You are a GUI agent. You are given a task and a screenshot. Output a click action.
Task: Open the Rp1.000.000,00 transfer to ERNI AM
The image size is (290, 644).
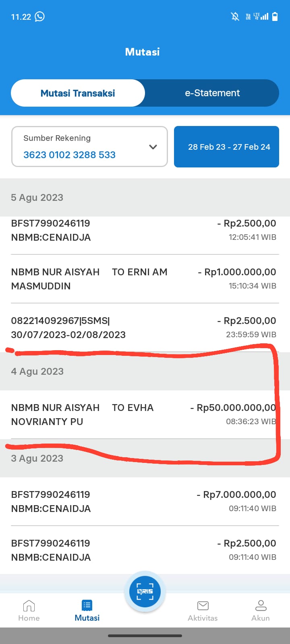[143, 279]
